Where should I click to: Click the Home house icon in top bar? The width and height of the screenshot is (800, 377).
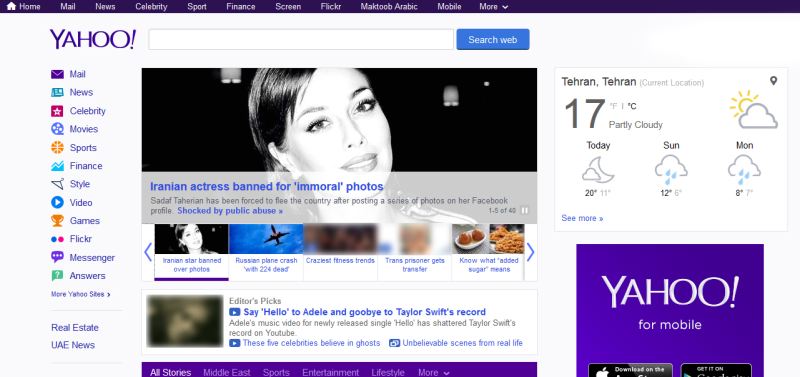tap(11, 6)
